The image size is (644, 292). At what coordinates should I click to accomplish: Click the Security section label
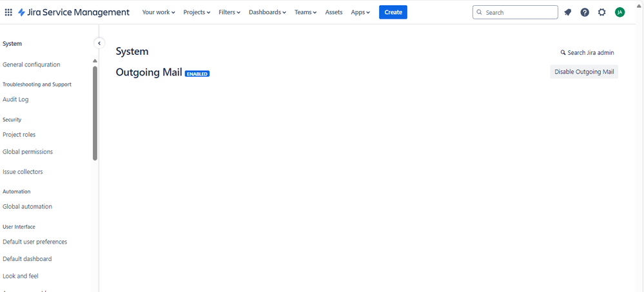click(x=12, y=119)
